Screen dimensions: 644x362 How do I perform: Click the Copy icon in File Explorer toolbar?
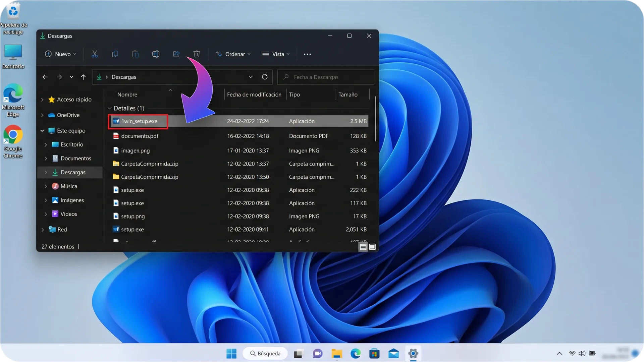[x=115, y=54]
